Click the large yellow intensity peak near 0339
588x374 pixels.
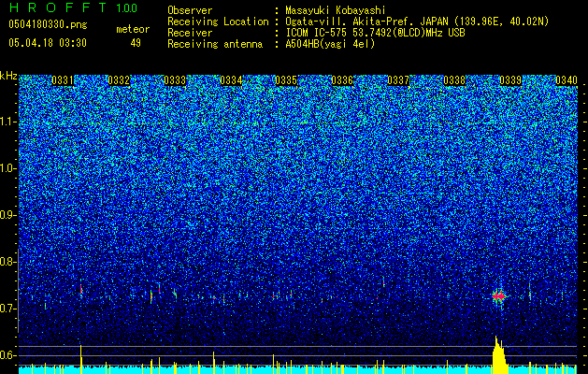[500, 355]
